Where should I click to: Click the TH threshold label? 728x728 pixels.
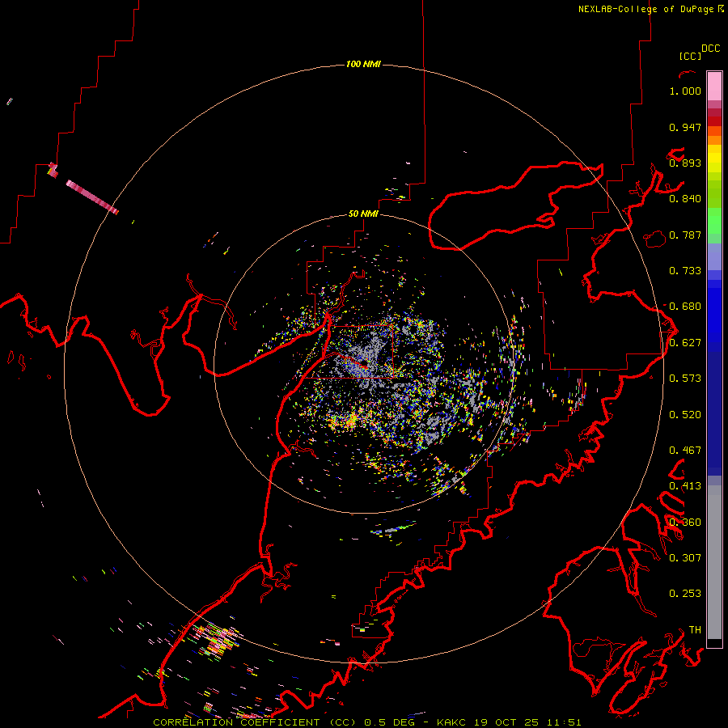[x=695, y=630]
